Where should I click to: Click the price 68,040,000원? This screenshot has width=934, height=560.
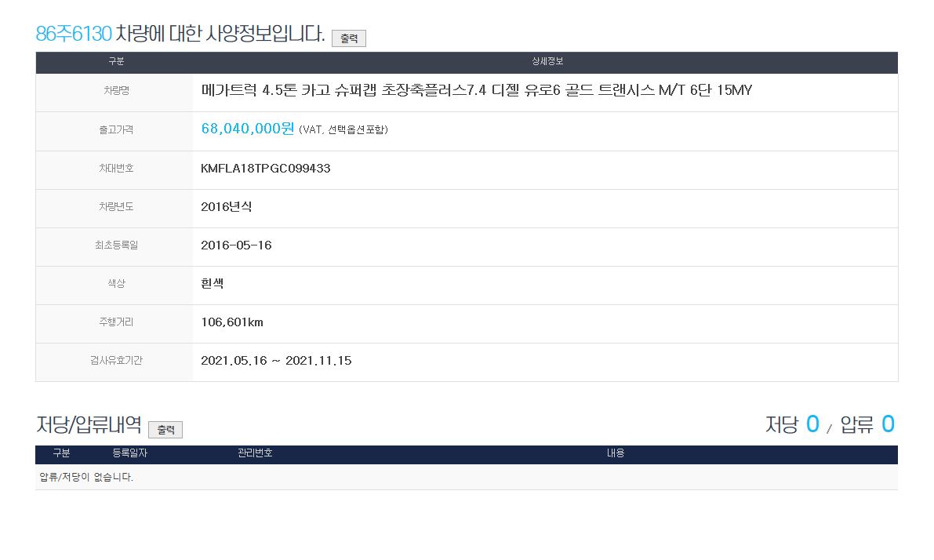pos(247,129)
